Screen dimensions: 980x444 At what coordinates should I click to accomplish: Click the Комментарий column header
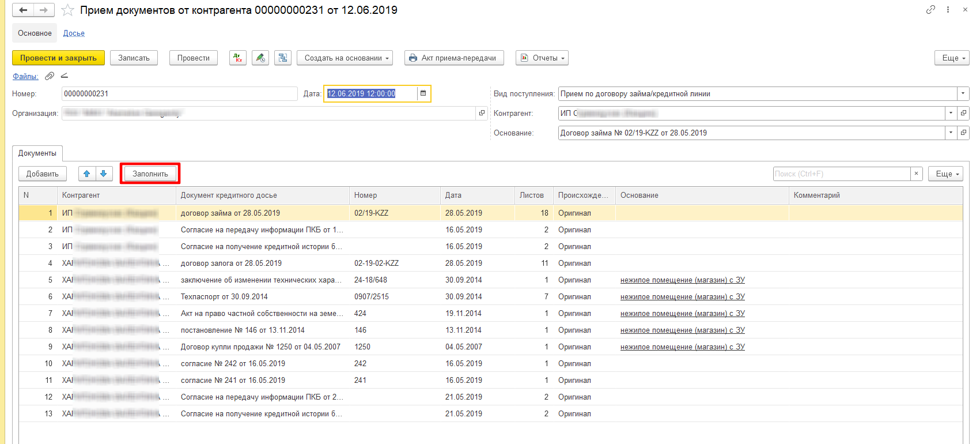click(875, 195)
